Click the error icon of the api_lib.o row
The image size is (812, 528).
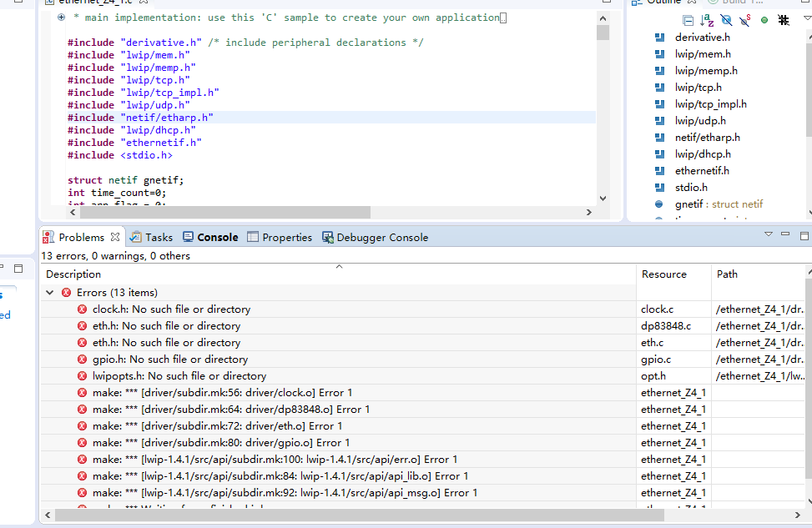(82, 475)
